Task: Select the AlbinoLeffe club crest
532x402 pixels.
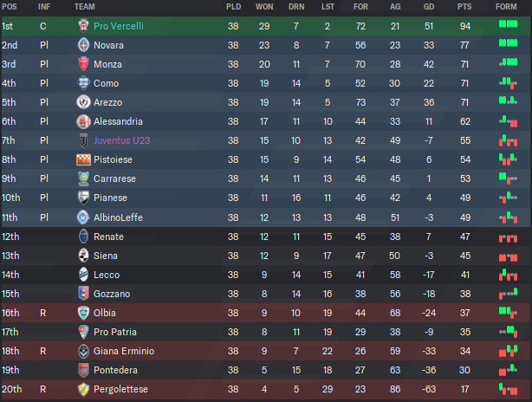Action: pyautogui.click(x=83, y=217)
